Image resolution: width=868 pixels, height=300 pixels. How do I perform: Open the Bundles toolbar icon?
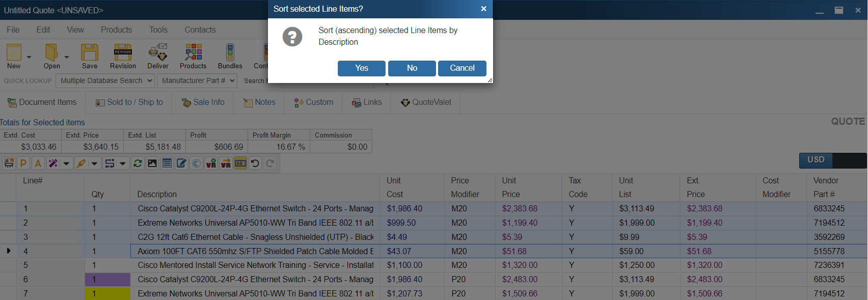tap(230, 52)
